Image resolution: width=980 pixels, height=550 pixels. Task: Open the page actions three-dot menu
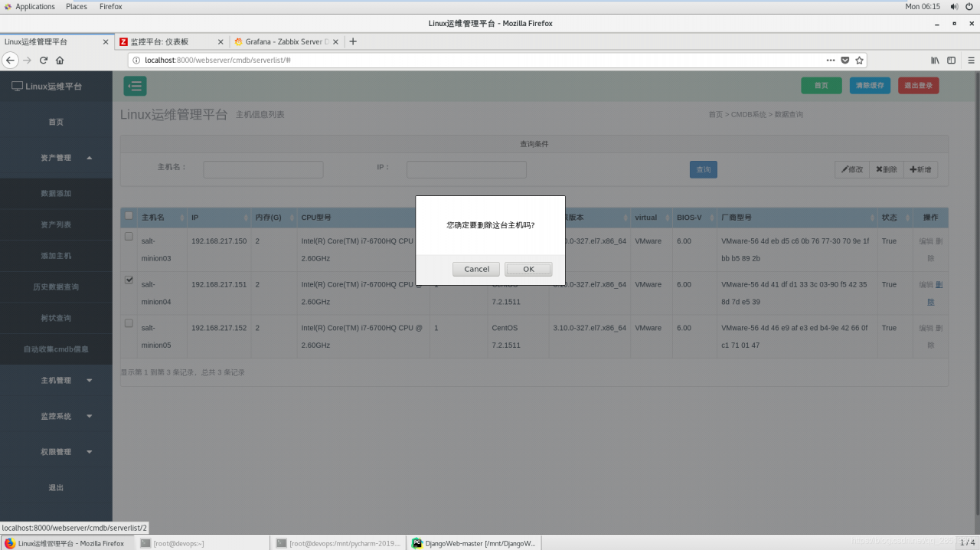pyautogui.click(x=831, y=60)
